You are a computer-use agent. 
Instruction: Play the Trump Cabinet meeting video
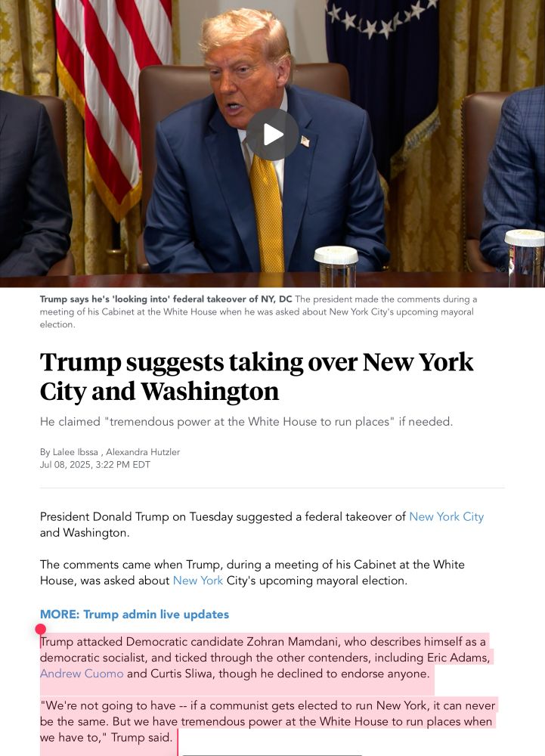272,135
